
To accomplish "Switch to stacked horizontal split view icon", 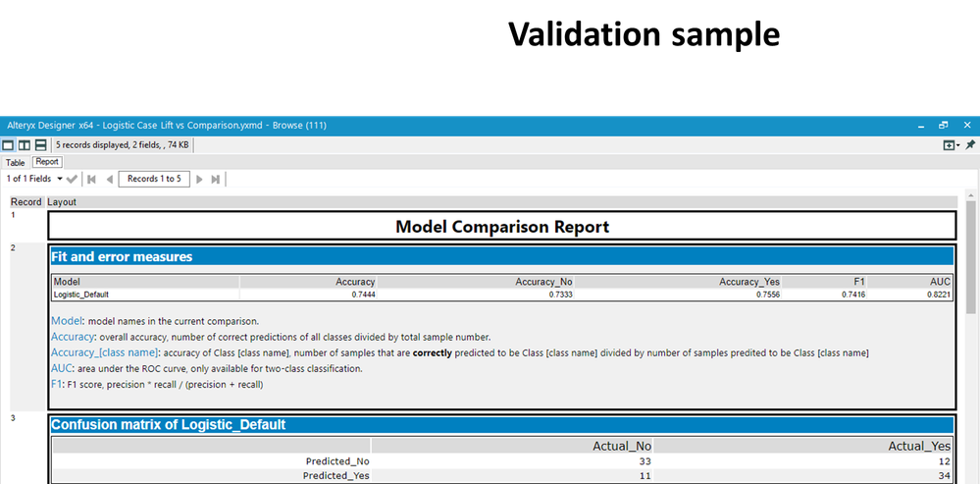I will pyautogui.click(x=40, y=145).
